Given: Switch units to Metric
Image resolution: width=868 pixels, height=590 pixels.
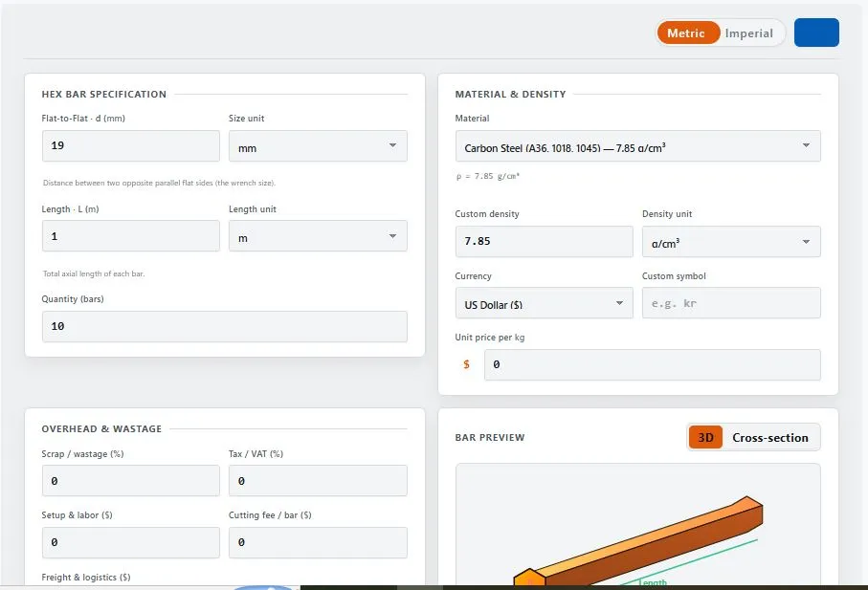Looking at the screenshot, I should click(687, 33).
